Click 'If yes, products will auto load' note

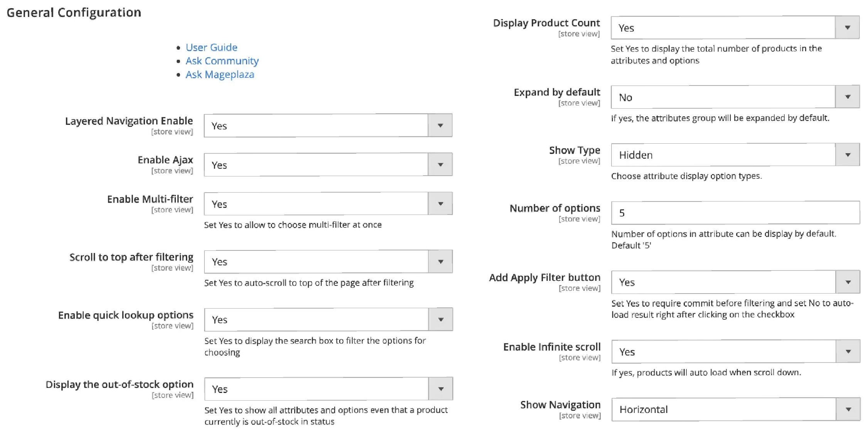706,373
